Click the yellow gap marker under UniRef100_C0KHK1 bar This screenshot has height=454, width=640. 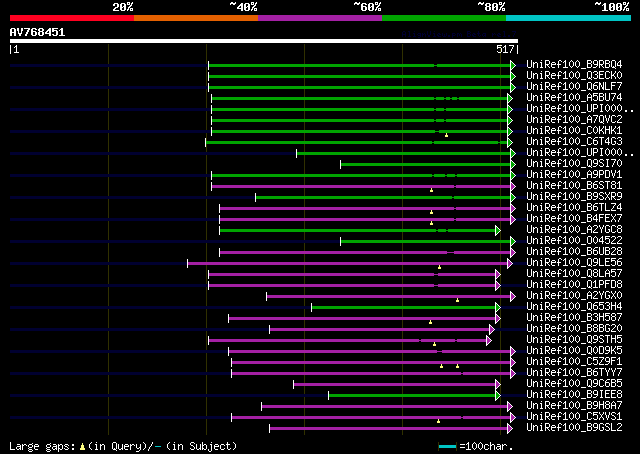[x=447, y=135]
